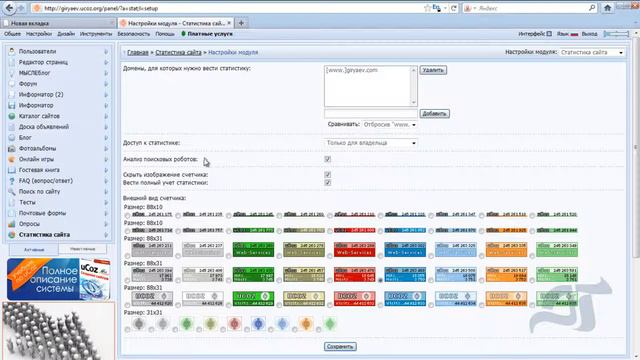
Task: Toggle Анализ поисковых роботов checkbox
Action: 327,159
